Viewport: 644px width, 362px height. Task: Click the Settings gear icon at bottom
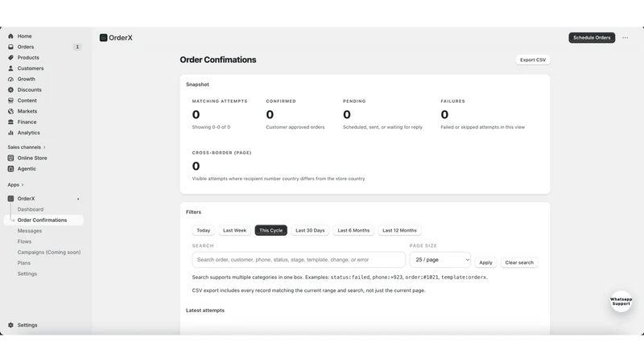click(10, 325)
